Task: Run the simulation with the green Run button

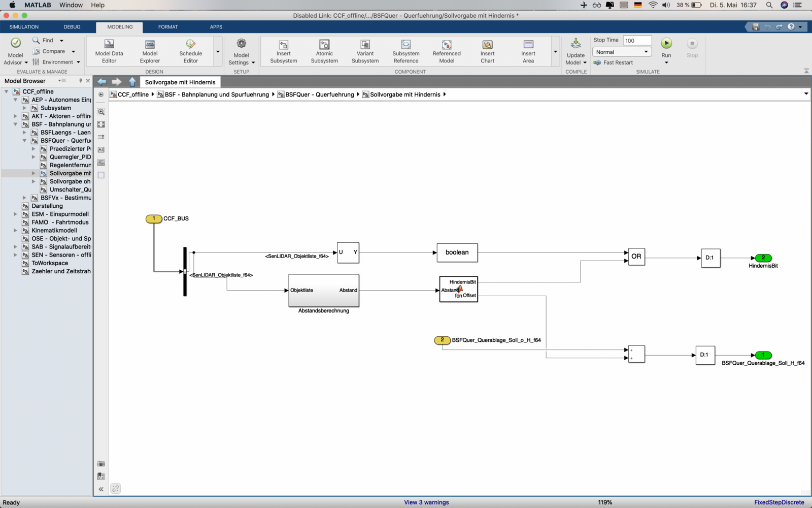Action: click(666, 44)
